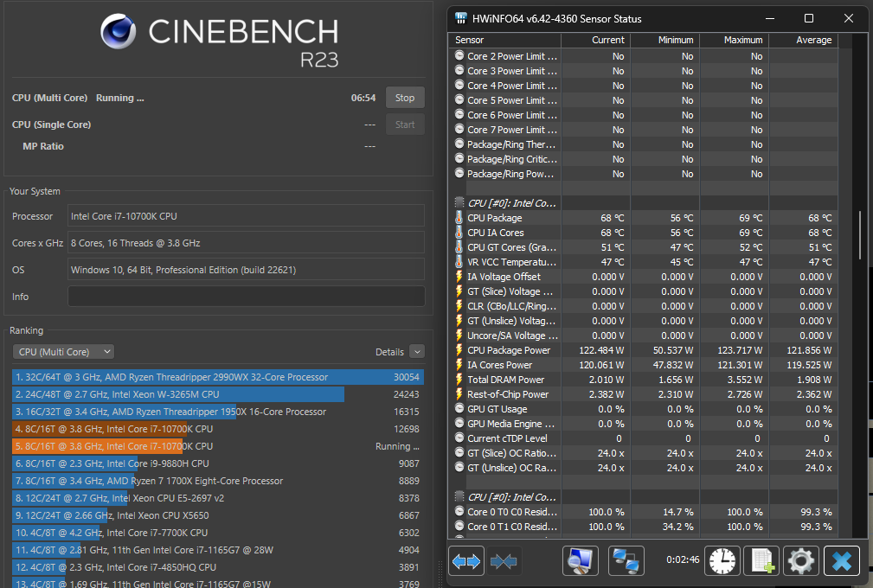Click IA Voltage Offset lightning icon
The height and width of the screenshot is (588, 873).
point(459,277)
